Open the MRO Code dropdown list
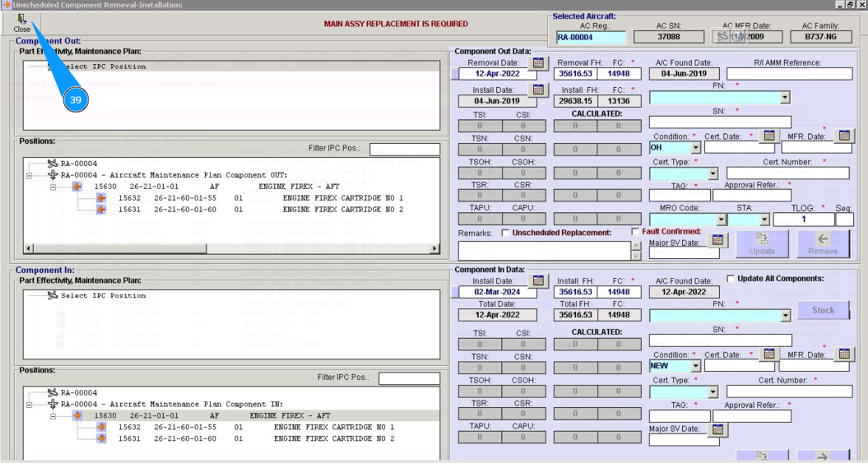This screenshot has width=868, height=464. [721, 220]
